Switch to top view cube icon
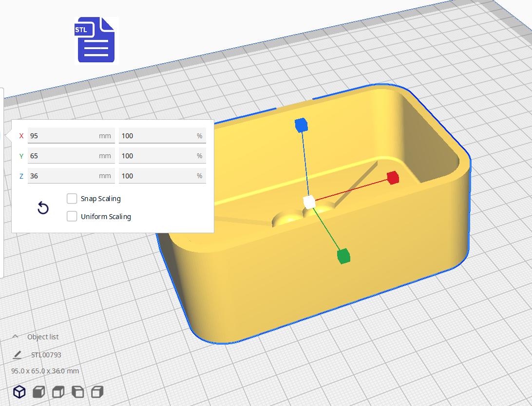 [x=58, y=392]
